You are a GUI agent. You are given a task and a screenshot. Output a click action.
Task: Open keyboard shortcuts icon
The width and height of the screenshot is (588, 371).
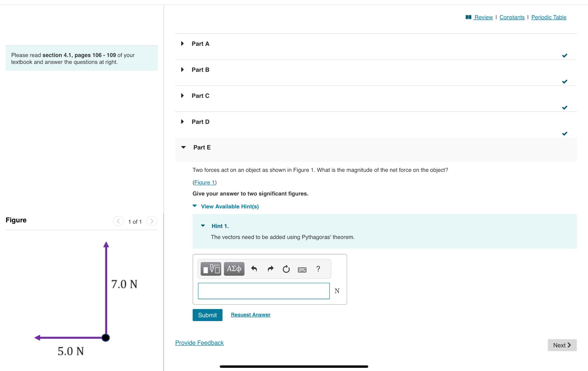point(302,269)
